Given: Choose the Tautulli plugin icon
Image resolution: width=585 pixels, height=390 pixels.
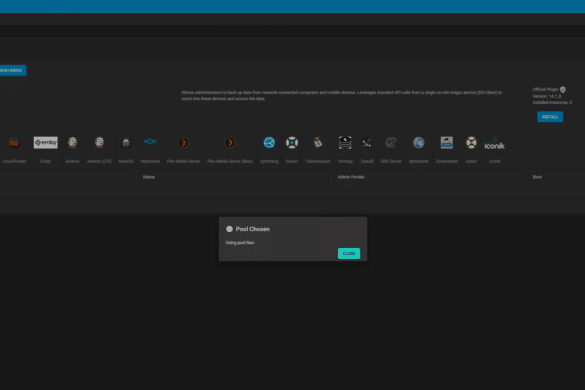Looking at the screenshot, I should pos(367,143).
